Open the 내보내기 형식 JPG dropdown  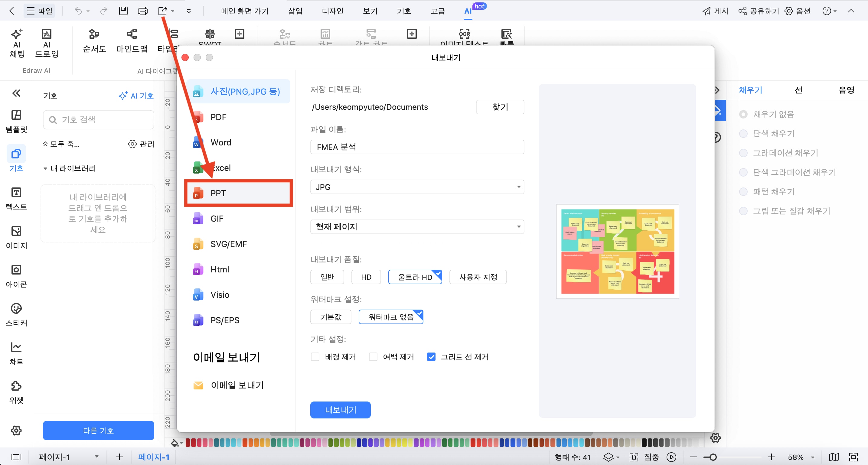click(417, 187)
